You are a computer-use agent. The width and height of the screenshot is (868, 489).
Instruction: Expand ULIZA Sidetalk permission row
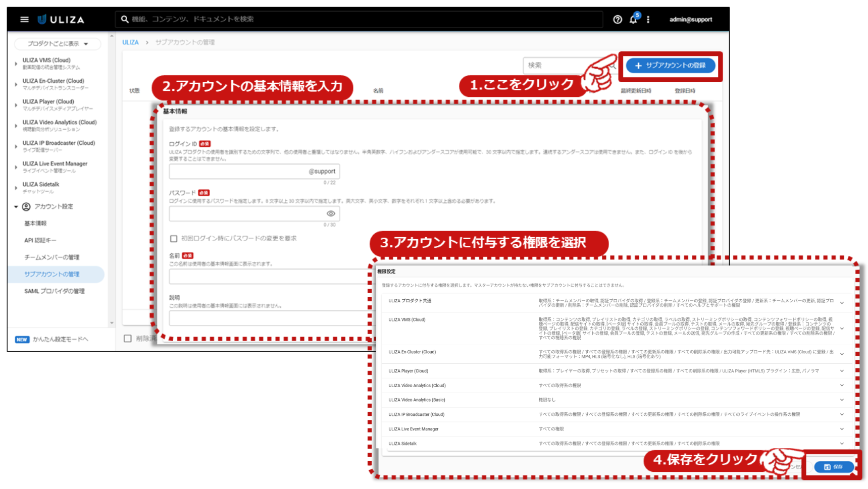pos(842,444)
